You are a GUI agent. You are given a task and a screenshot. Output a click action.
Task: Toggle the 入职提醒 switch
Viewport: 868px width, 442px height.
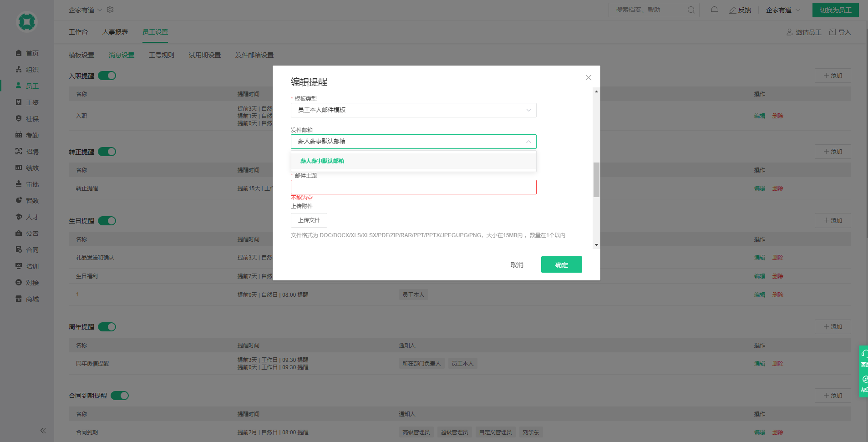point(107,76)
